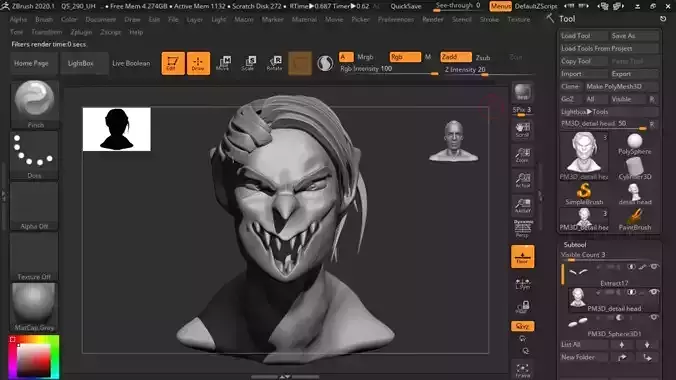
Task: Click the Gizmo 3D orange square icon
Action: [x=300, y=63]
